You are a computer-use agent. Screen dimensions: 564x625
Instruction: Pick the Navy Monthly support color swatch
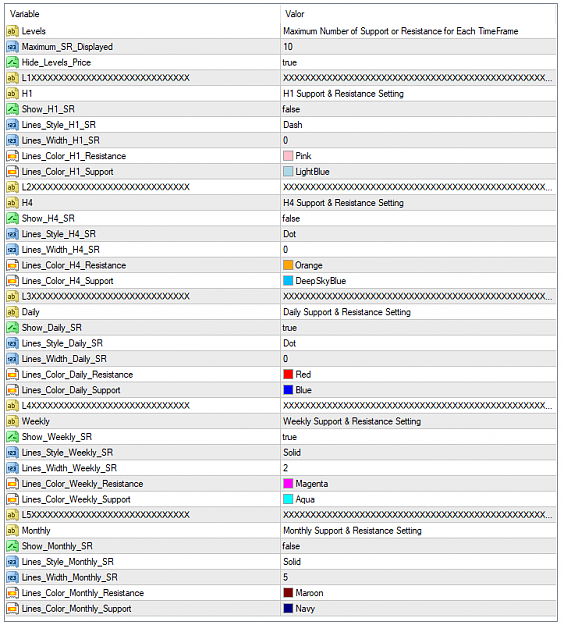(288, 608)
